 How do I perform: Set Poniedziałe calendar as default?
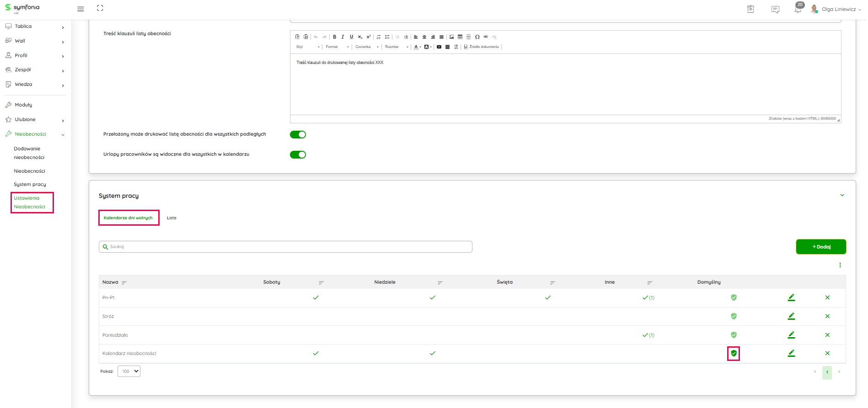(734, 335)
